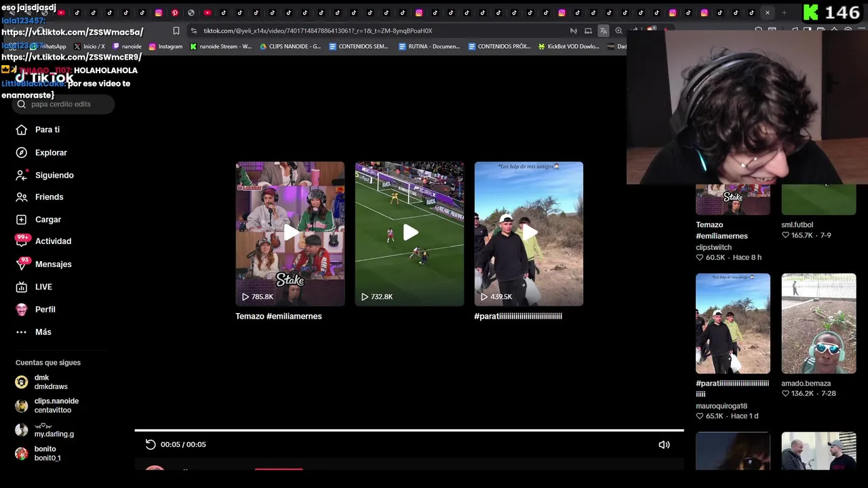Image resolution: width=868 pixels, height=488 pixels.
Task: Play the Temazo #emiliamernes suggested video
Action: 290,233
